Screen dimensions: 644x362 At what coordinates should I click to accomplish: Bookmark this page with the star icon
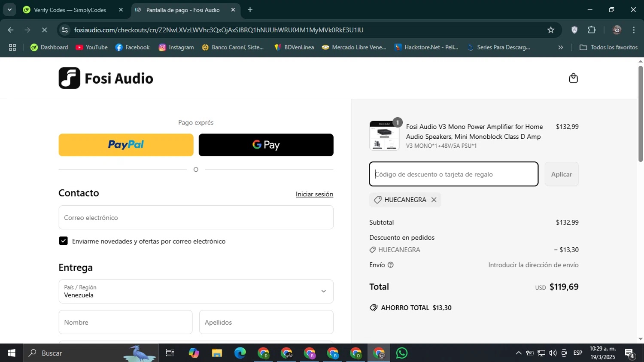point(551,30)
